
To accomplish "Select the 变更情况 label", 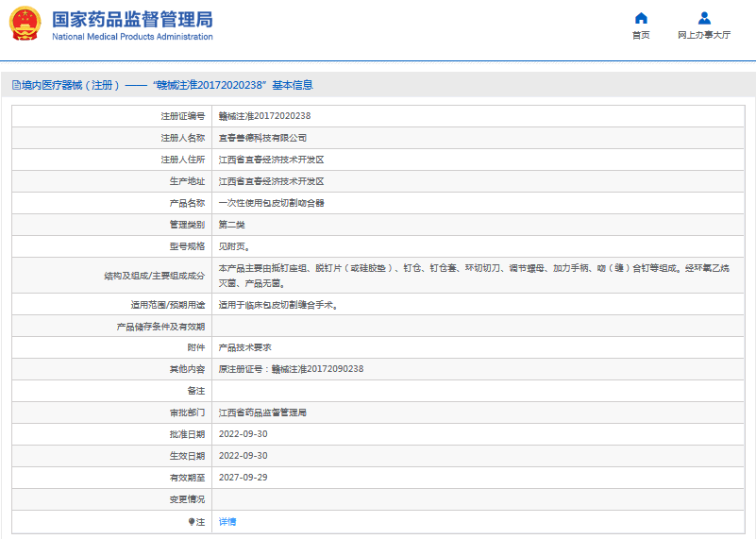I will [x=187, y=499].
